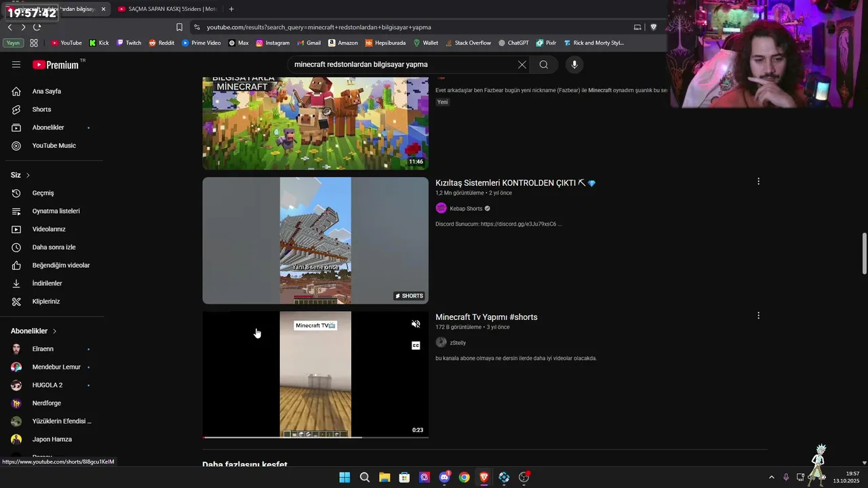
Task: Click the Kebap Shorts channel avatar
Action: tap(441, 208)
